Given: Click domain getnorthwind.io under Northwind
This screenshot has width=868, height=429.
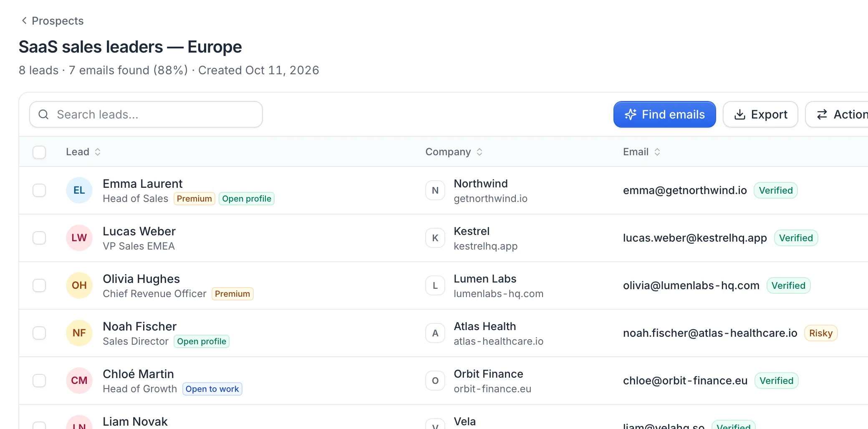Looking at the screenshot, I should [x=490, y=199].
